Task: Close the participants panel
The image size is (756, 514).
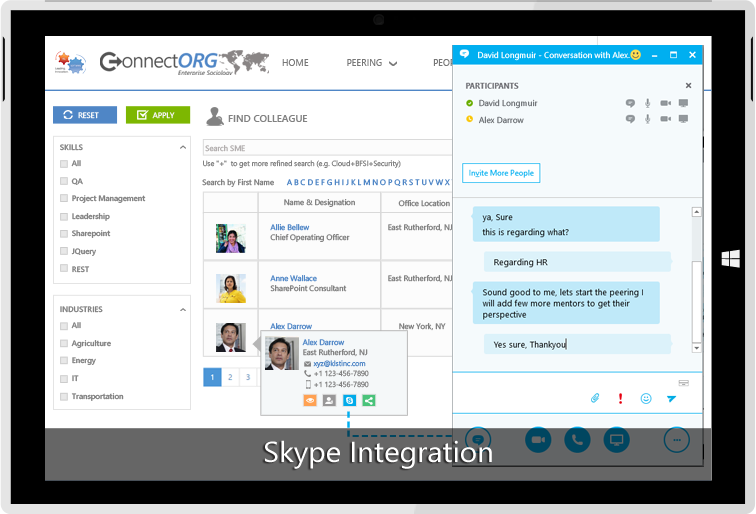Action: click(x=688, y=85)
